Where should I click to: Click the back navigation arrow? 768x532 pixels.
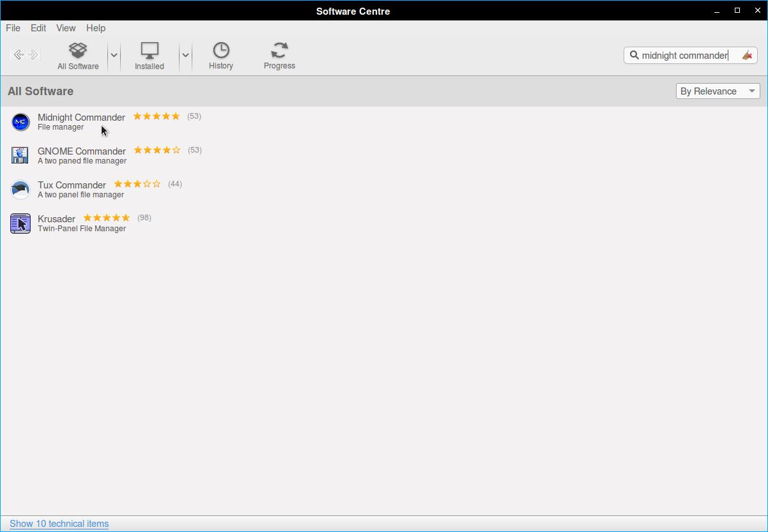coord(19,55)
